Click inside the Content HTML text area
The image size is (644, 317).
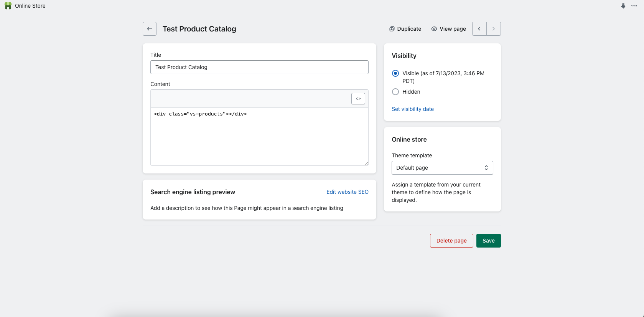pyautogui.click(x=259, y=138)
